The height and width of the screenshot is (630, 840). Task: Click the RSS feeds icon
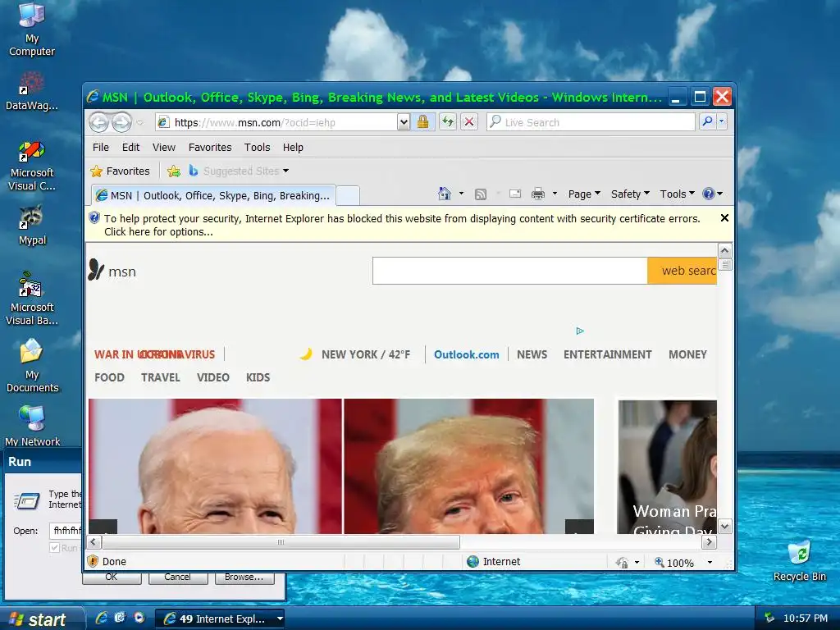tap(481, 194)
